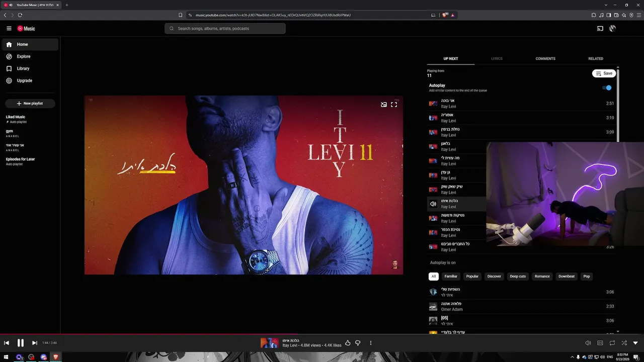This screenshot has width=644, height=362.
Task: Play the [05] autoplay track
Action: tap(521, 321)
